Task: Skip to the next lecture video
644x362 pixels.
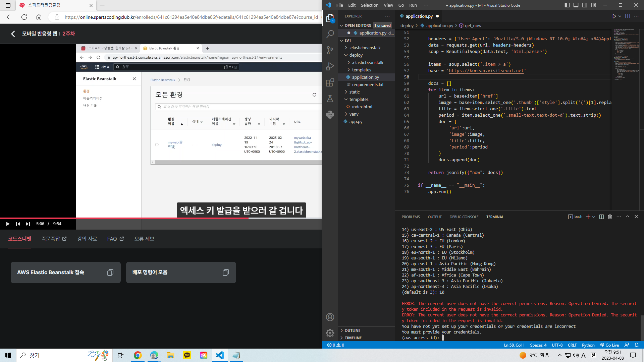Action: click(28, 224)
